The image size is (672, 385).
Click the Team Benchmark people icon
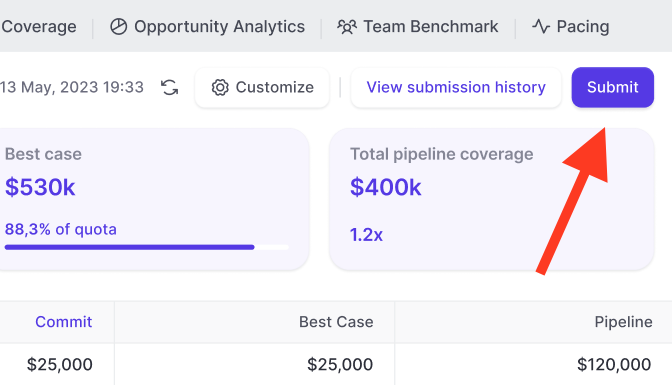click(x=347, y=27)
